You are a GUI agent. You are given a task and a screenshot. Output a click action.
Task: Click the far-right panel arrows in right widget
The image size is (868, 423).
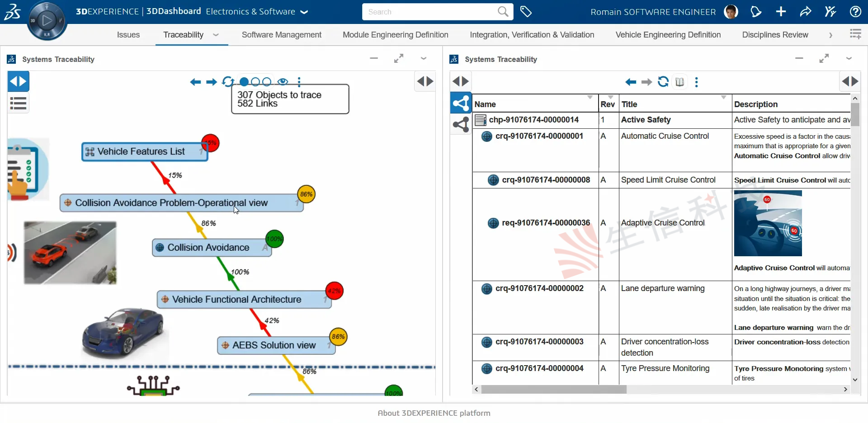[x=850, y=81]
